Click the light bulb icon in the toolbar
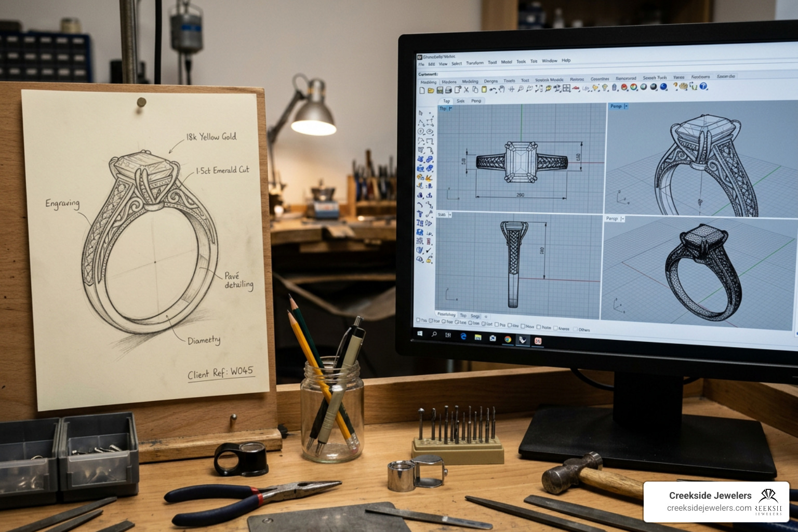 605,88
